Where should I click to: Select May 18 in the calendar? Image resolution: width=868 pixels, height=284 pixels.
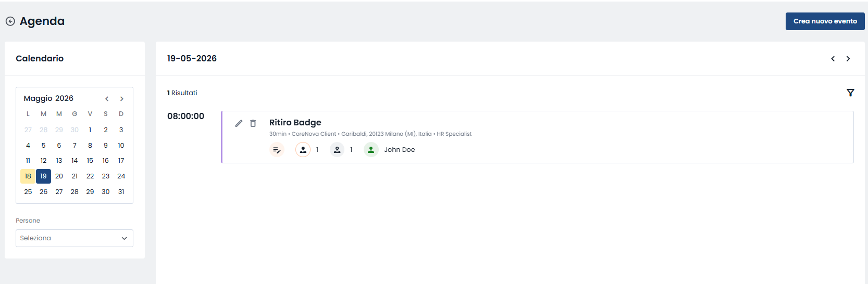pos(28,176)
